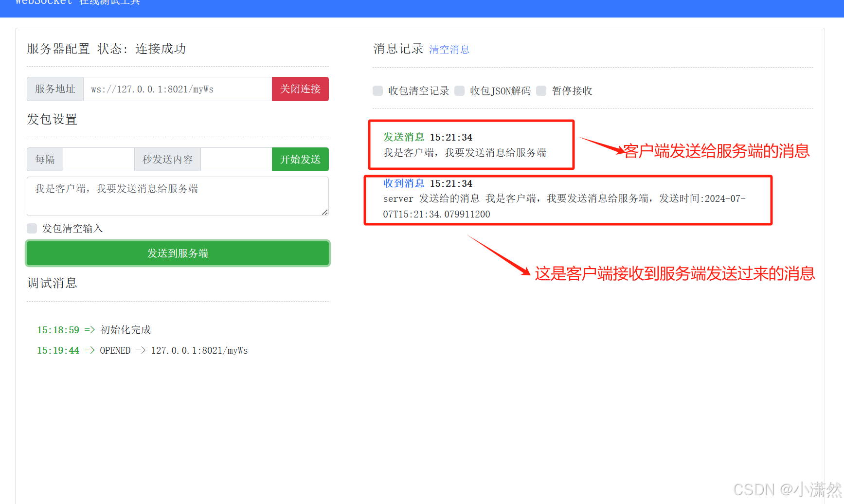Enable the 收包JSON解码 checkbox
This screenshot has width=844, height=504.
(x=459, y=90)
